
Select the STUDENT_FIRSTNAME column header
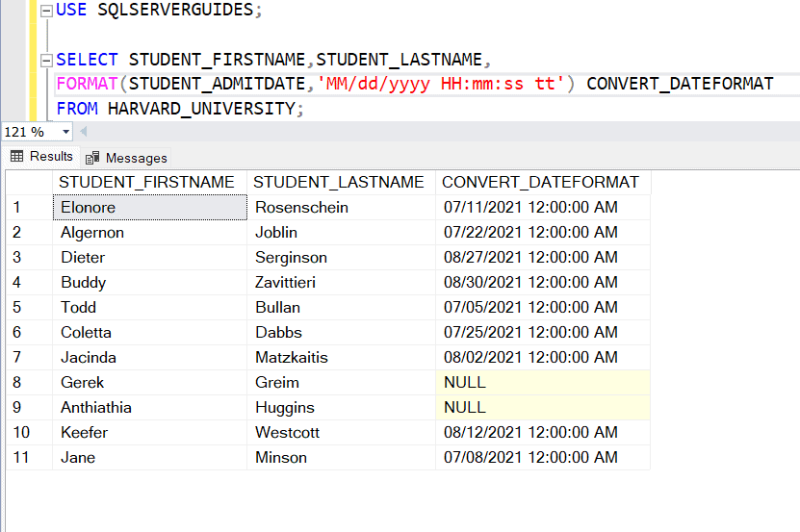coord(149,182)
